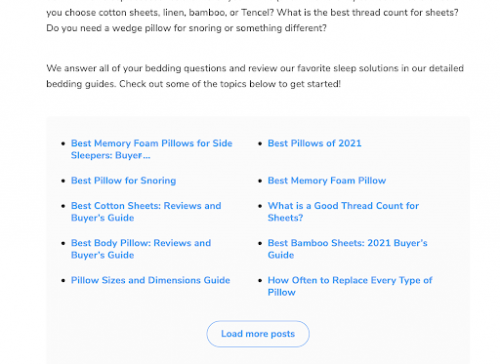
Task: Visit Best Bamboo Sheets: 2021 Buyer's Guide
Action: pos(347,249)
